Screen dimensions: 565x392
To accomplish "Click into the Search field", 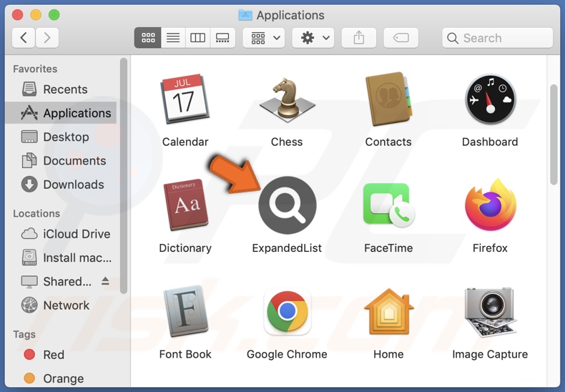I will (497, 38).
